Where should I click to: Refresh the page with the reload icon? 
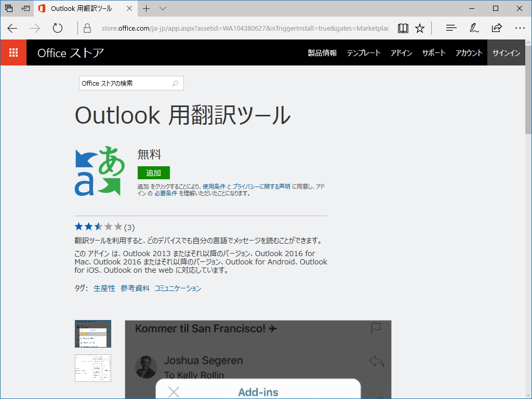coord(57,28)
